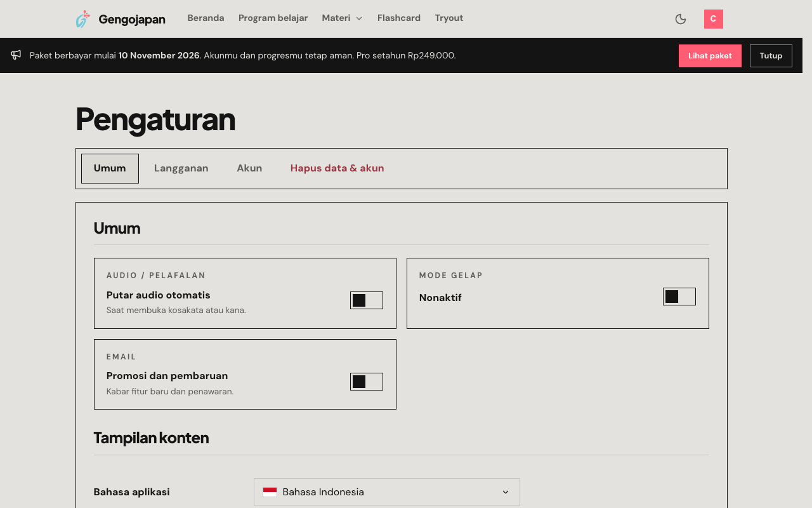The width and height of the screenshot is (812, 508).
Task: Open the Bahasa aplikasi language dropdown
Action: tap(387, 492)
